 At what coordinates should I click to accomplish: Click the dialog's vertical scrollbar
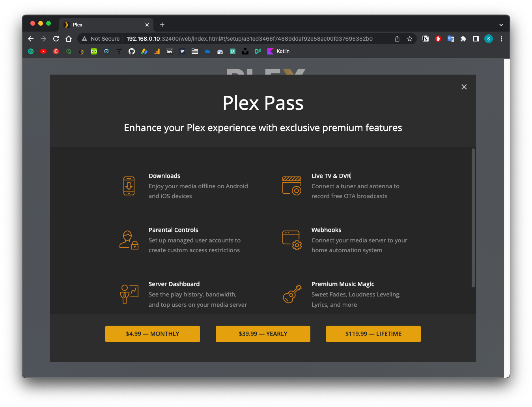point(473,218)
